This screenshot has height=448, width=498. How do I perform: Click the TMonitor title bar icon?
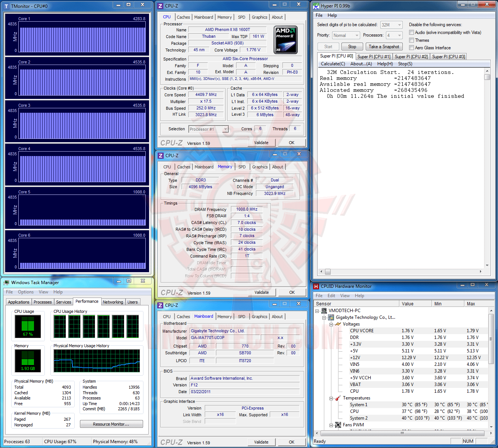click(7, 6)
